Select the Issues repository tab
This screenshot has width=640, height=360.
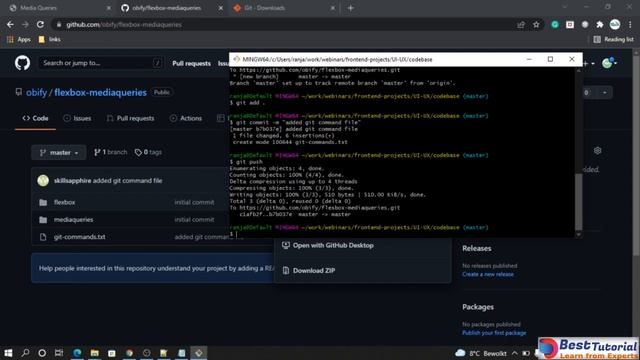point(78,118)
